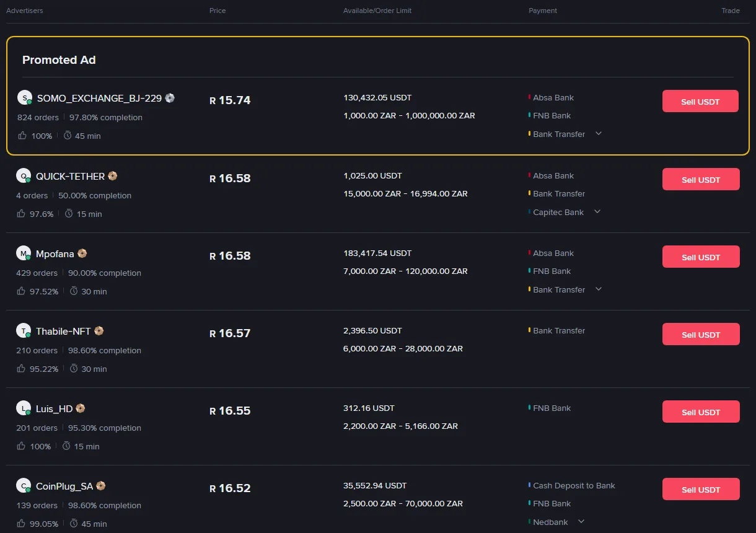Open SOMO_EXCHANGE_BJ-229 advertiser profile
Screen dimensions: 756x533
tap(99, 98)
